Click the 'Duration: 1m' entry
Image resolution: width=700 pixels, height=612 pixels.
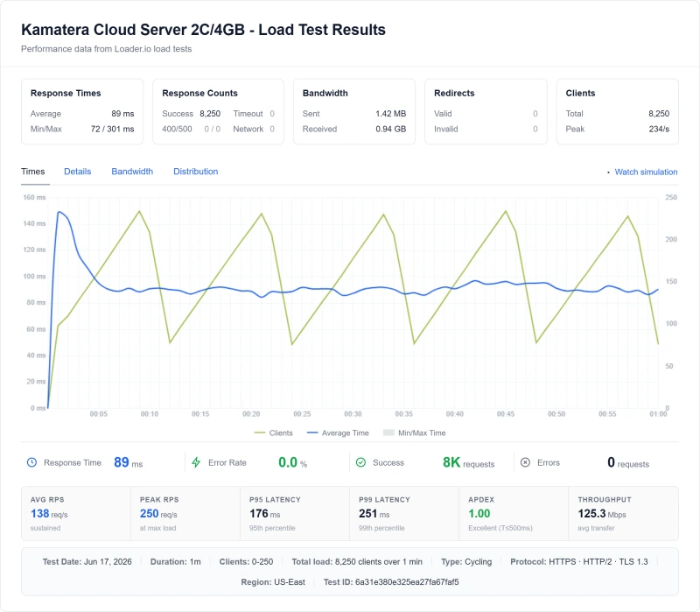coord(176,561)
